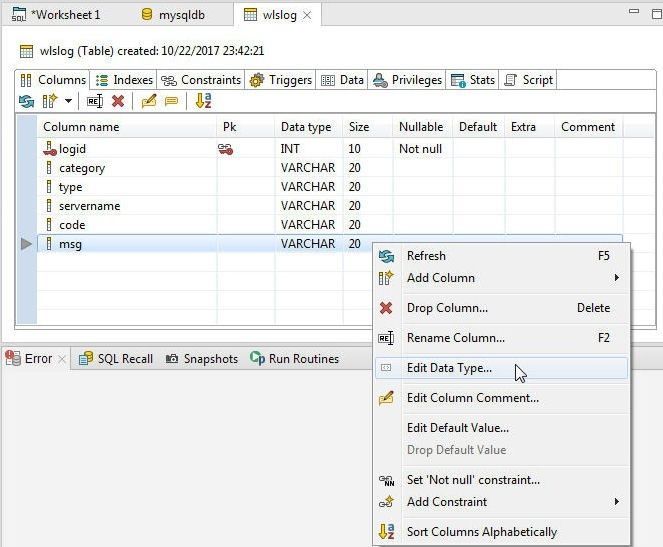Open the Stats tab

(x=472, y=80)
